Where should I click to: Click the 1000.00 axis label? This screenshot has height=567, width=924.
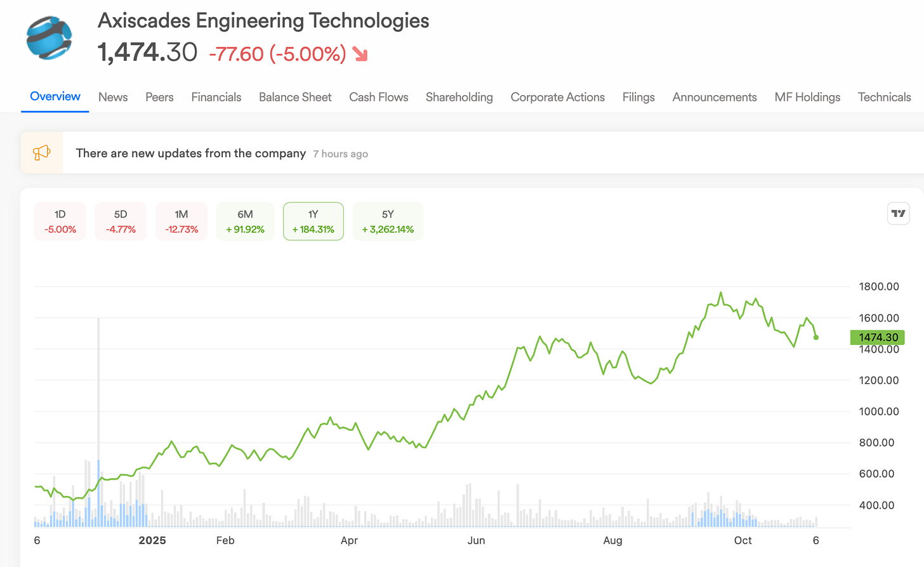pyautogui.click(x=879, y=411)
